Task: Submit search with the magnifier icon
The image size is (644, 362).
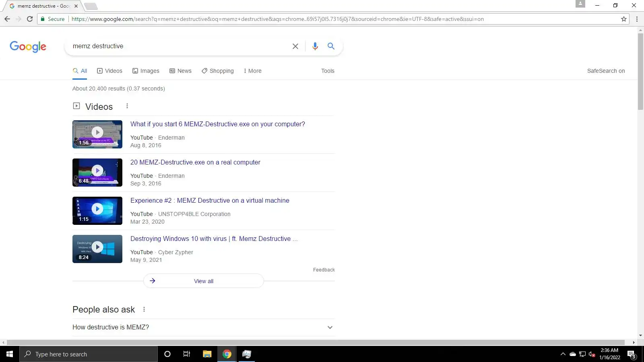Action: point(331,46)
